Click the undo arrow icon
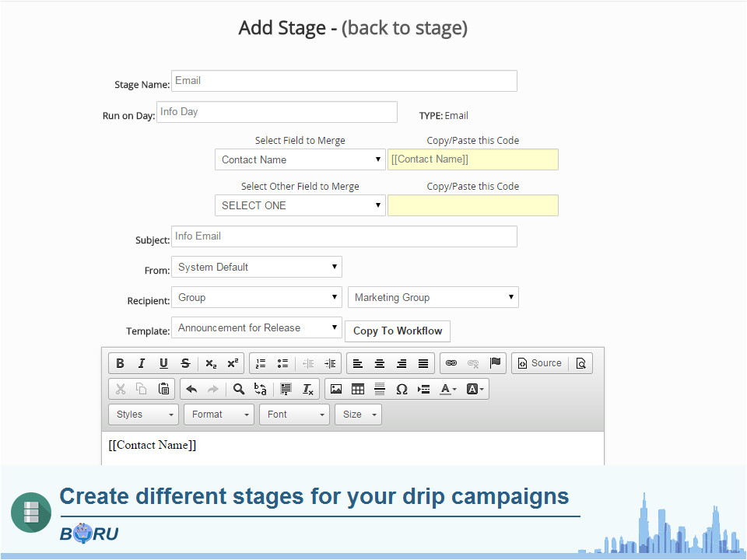Screen dimensions: 747x560 coord(191,389)
